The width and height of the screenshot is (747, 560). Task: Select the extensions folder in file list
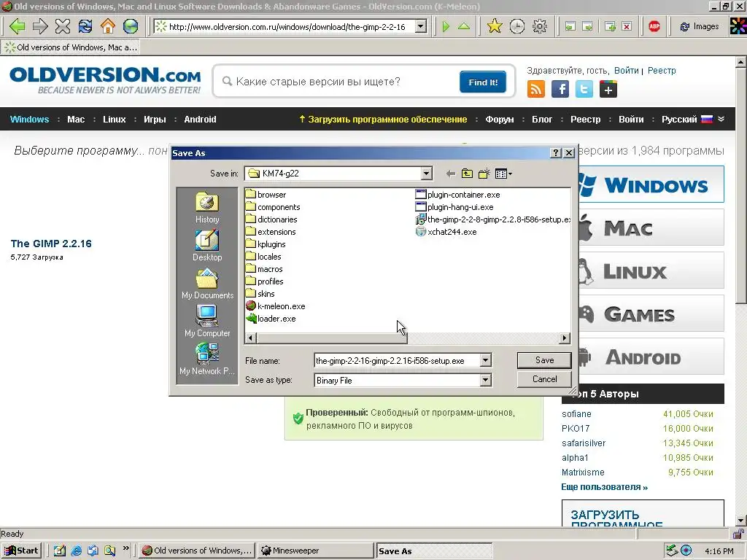coord(271,231)
